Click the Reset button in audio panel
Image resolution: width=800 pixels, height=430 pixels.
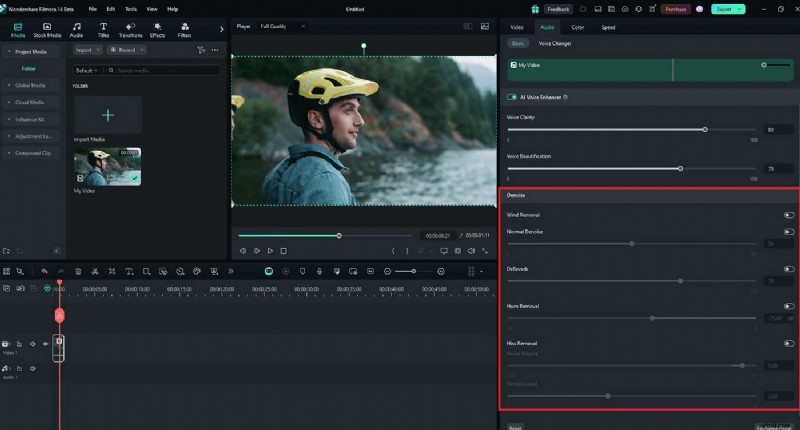[515, 426]
